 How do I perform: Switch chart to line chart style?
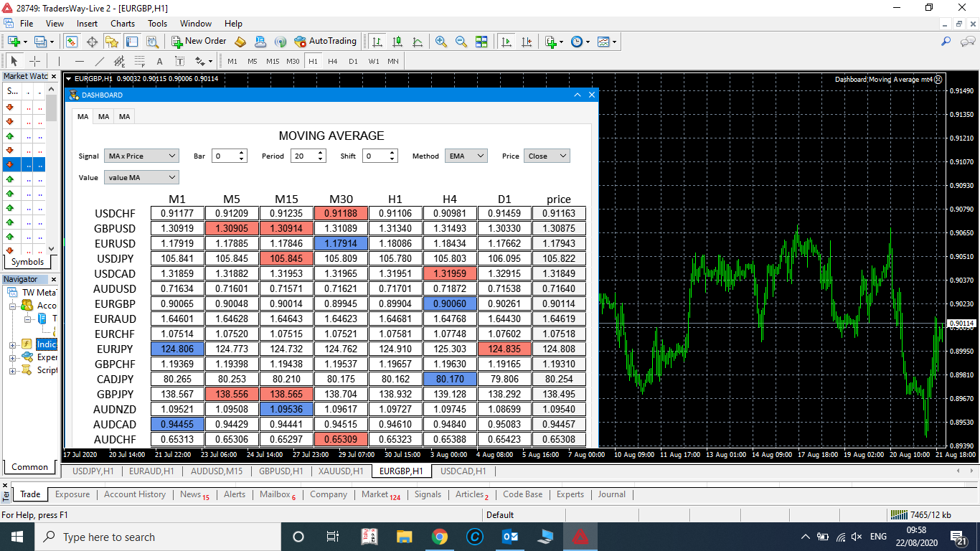click(x=418, y=42)
